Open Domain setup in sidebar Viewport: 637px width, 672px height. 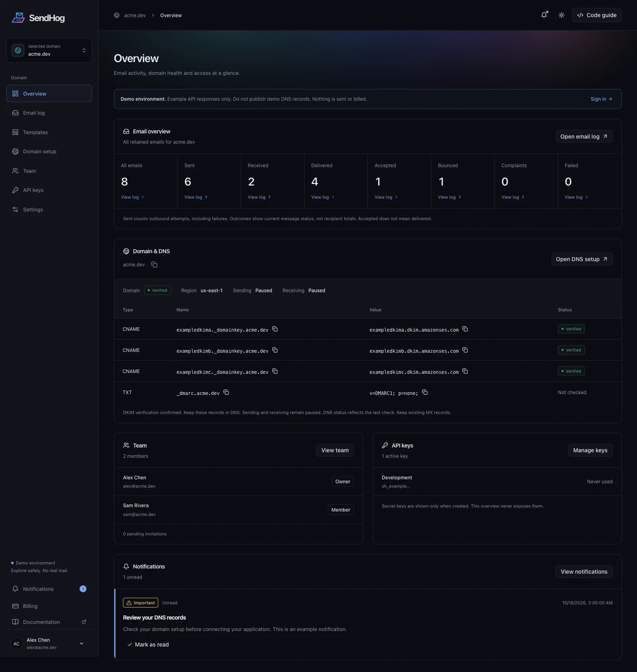49,152
